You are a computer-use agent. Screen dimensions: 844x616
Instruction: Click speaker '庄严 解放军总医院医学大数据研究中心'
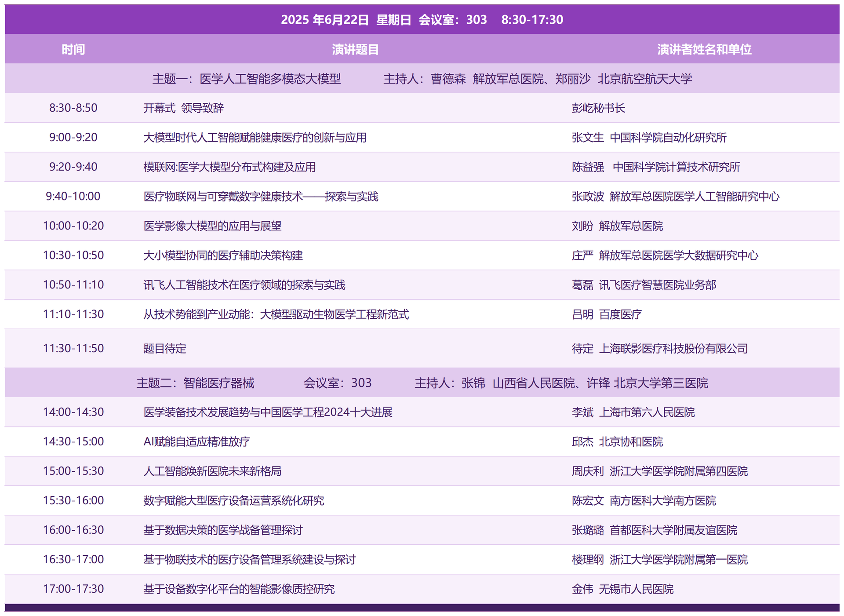pyautogui.click(x=665, y=255)
